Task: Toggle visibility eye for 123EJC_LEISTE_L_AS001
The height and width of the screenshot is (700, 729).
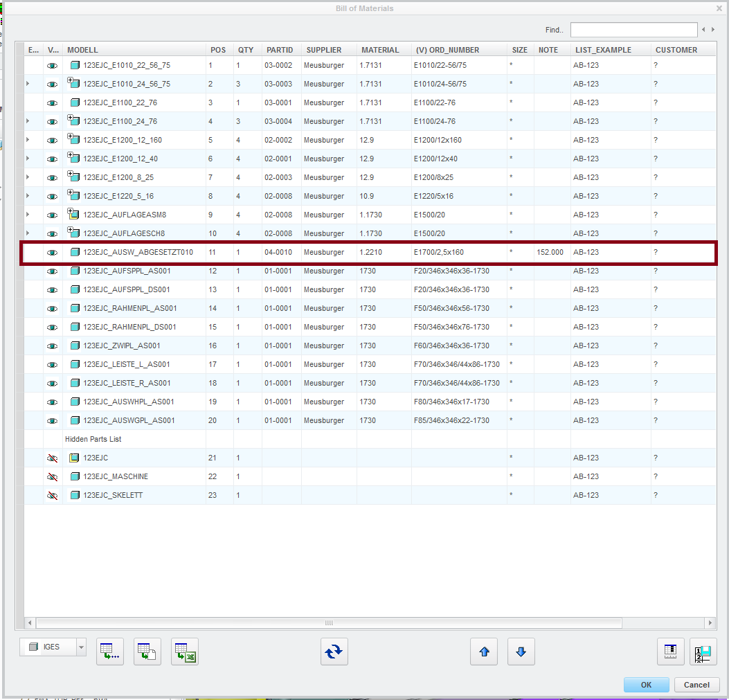Action: click(53, 365)
